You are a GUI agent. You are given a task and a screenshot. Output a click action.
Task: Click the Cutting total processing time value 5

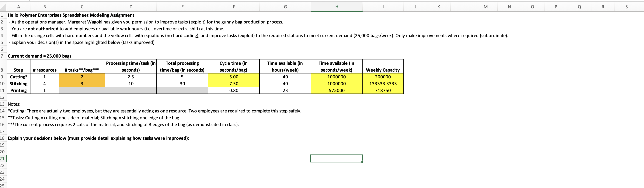183,77
